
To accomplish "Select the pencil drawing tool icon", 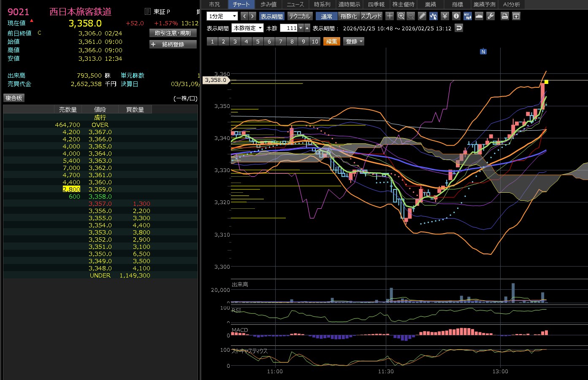I will [422, 16].
